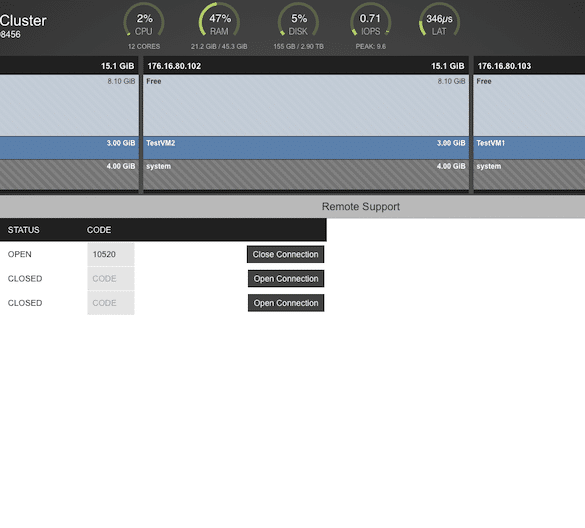Screen dimensions: 585x528
Task: Click the Free memory block on node 176.16.80.102
Action: [x=306, y=105]
